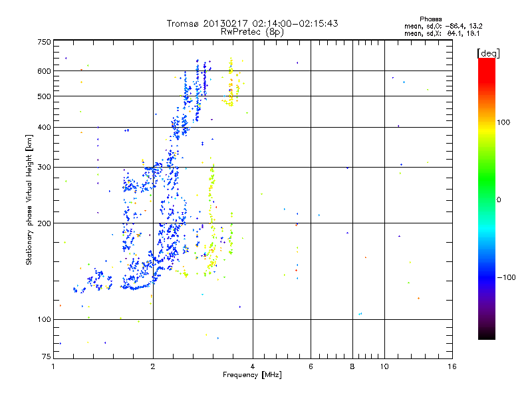This screenshot has width=532, height=399.
Task: Click the y-axis tick label '100'
Action: 44,320
